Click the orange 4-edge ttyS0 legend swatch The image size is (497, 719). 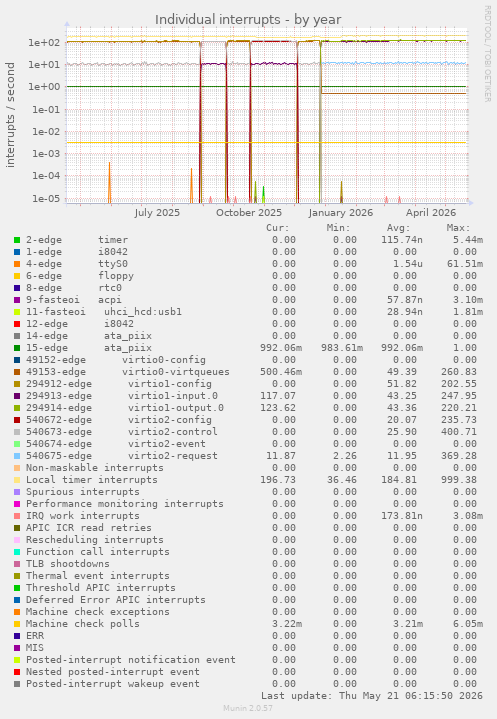pos(17,264)
